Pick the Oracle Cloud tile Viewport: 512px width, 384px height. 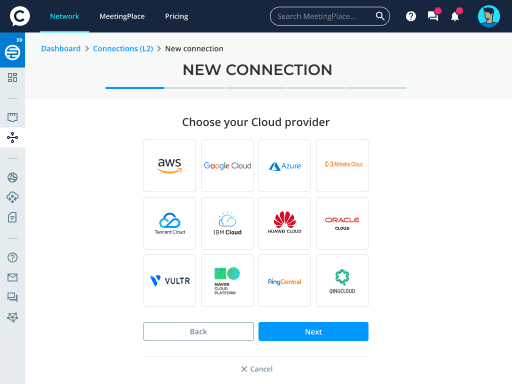(342, 223)
